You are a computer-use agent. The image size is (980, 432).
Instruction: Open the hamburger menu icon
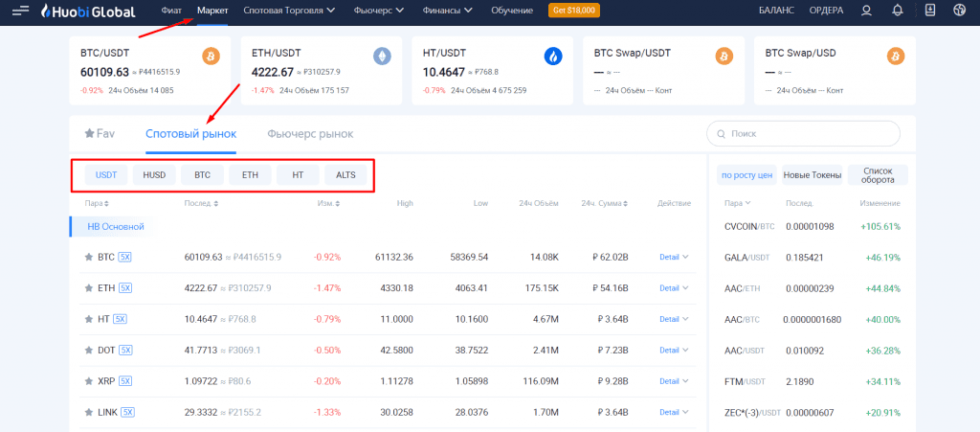21,11
